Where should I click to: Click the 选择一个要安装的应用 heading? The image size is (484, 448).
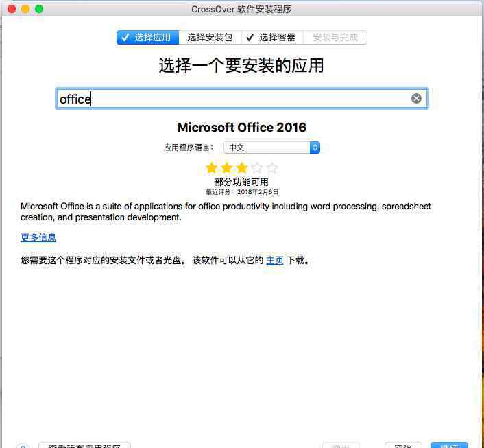click(241, 65)
